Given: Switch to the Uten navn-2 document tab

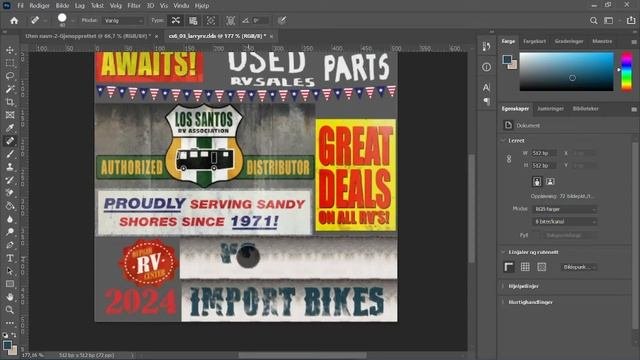Looking at the screenshot, I should [88, 36].
